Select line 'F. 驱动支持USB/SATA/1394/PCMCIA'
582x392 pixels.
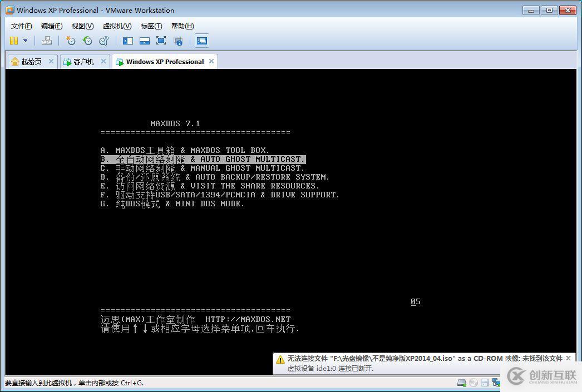(220, 195)
